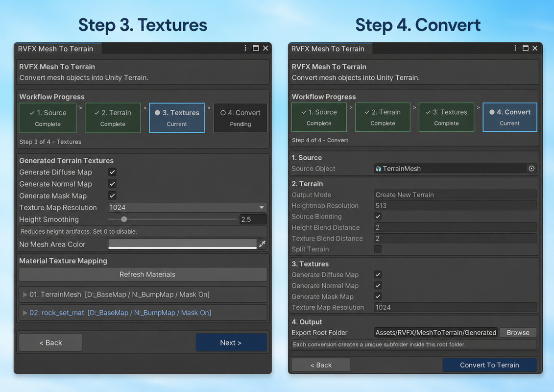The height and width of the screenshot is (392, 554).
Task: Go back from the Convert step
Action: [x=321, y=365]
